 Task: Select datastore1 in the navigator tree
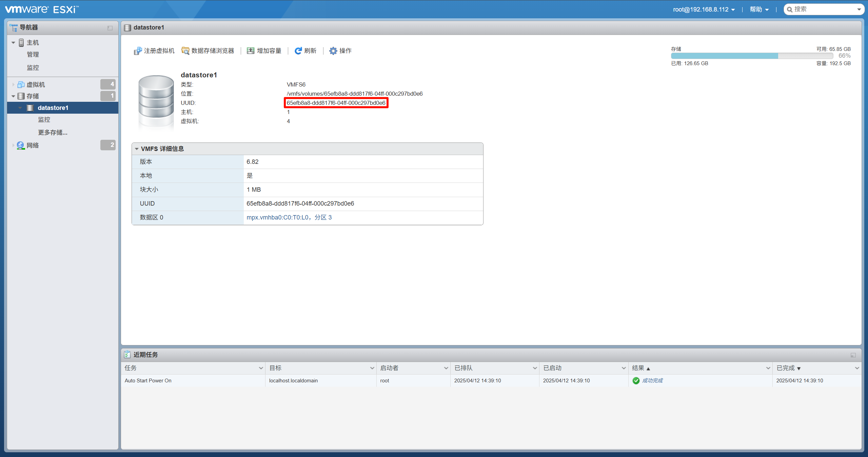coord(63,108)
